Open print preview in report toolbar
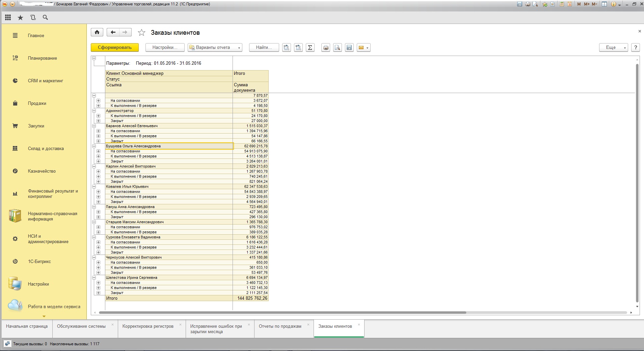 click(338, 48)
